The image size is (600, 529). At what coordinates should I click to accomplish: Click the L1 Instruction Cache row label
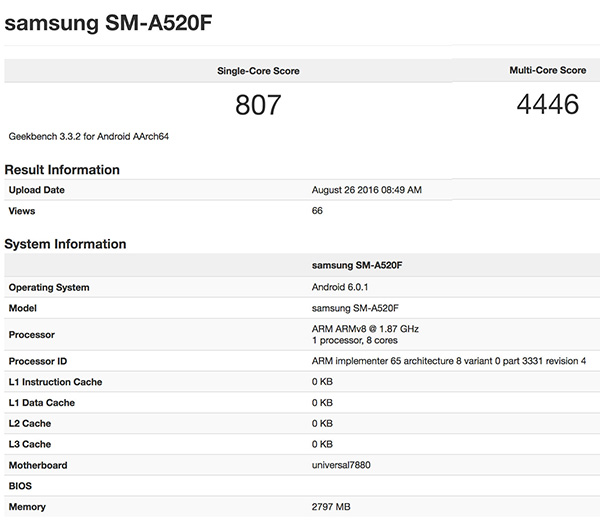point(55,382)
